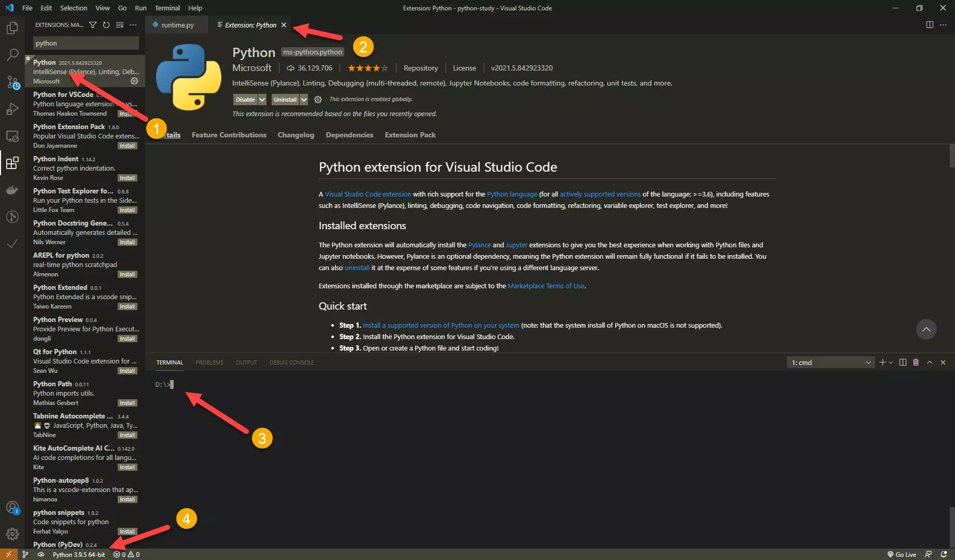Open the Selection menu
The width and height of the screenshot is (955, 560).
[x=74, y=8]
